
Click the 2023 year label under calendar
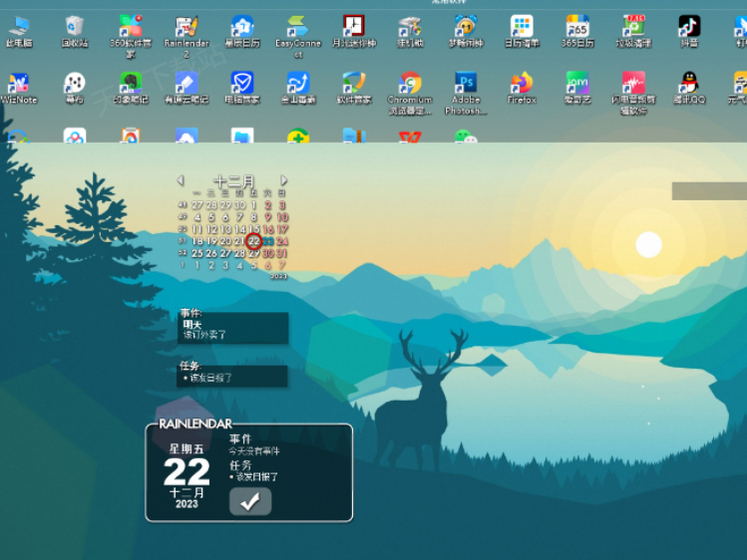278,276
